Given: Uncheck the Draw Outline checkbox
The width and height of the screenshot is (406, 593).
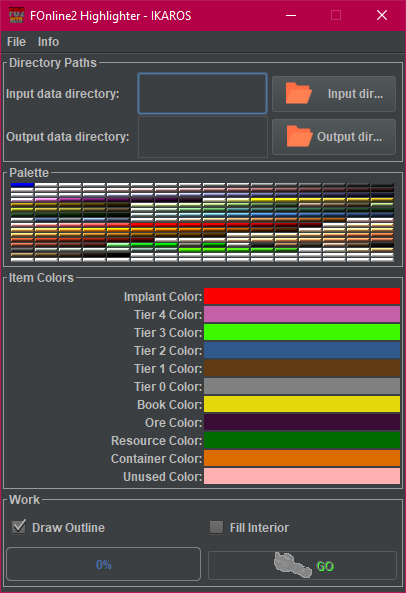Looking at the screenshot, I should pyautogui.click(x=19, y=527).
